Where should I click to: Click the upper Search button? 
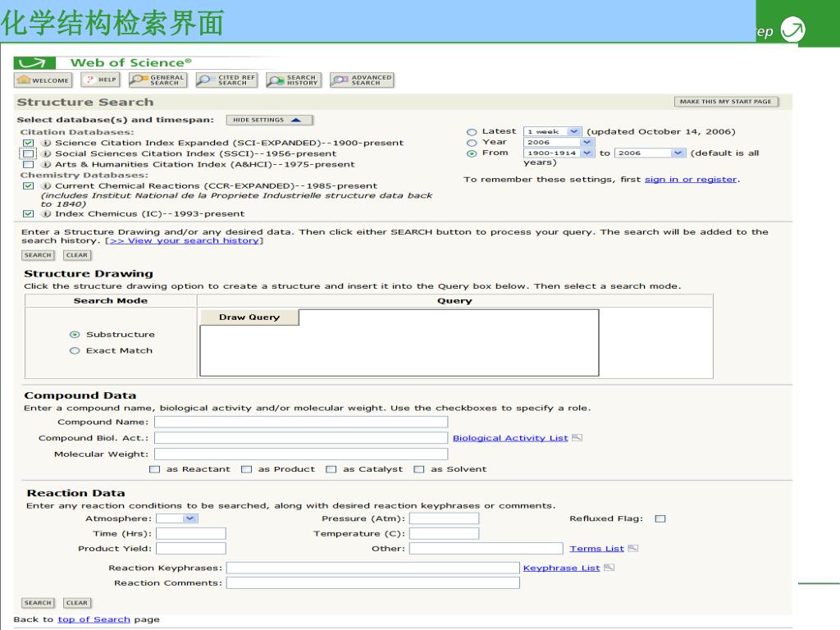[x=38, y=255]
